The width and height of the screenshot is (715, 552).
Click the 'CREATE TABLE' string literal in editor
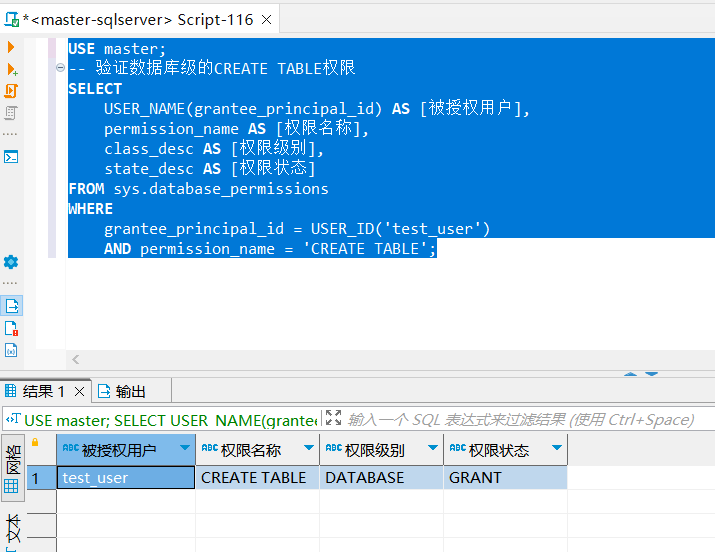click(365, 249)
